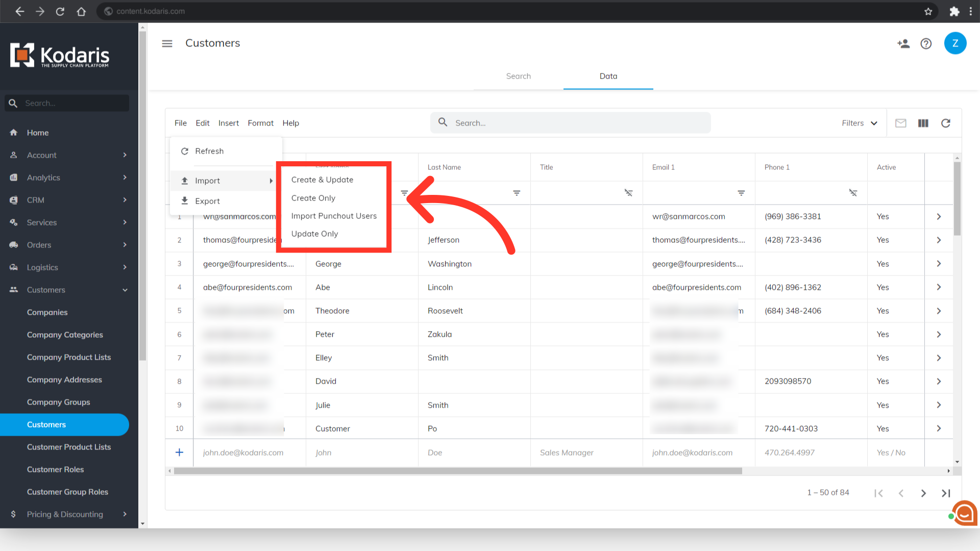Switch to the Search tab
Viewport: 980px width, 551px height.
coord(518,76)
